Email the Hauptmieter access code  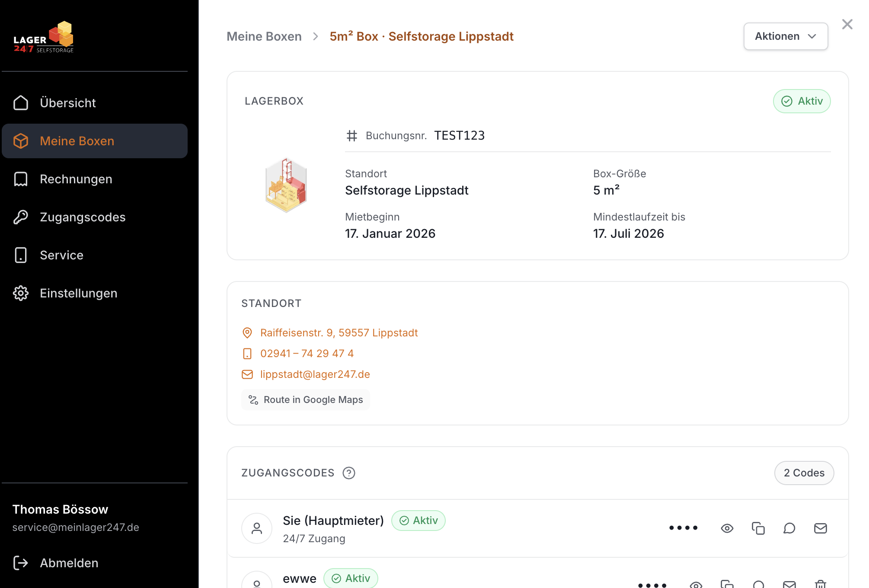pyautogui.click(x=820, y=528)
